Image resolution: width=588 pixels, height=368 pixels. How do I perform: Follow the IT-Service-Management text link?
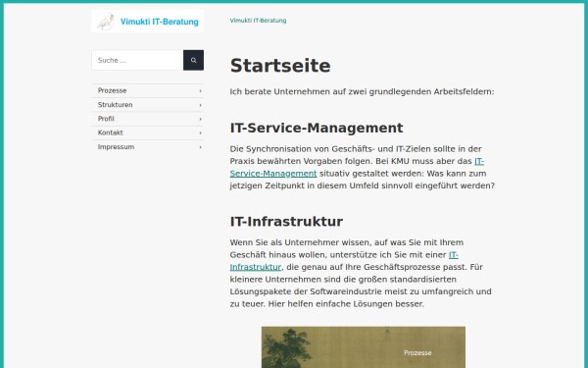pyautogui.click(x=273, y=174)
